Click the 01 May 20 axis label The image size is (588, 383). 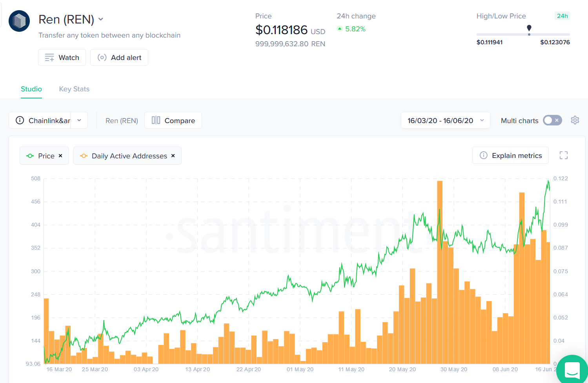300,369
